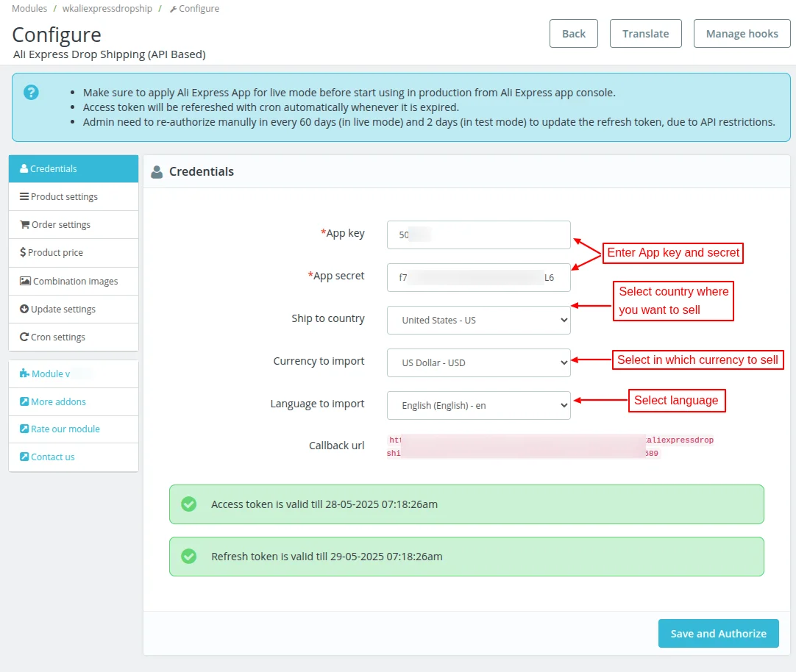Open the Ship to country dropdown

[478, 320]
